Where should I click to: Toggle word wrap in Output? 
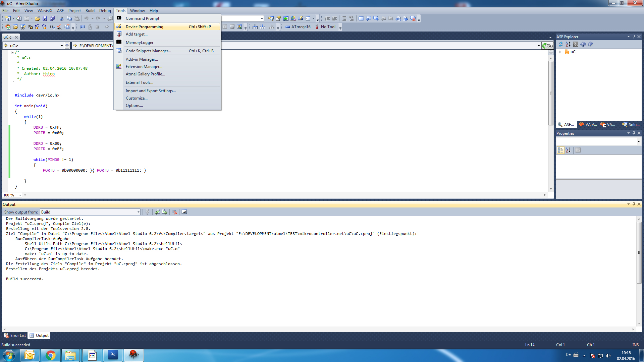coord(184,212)
